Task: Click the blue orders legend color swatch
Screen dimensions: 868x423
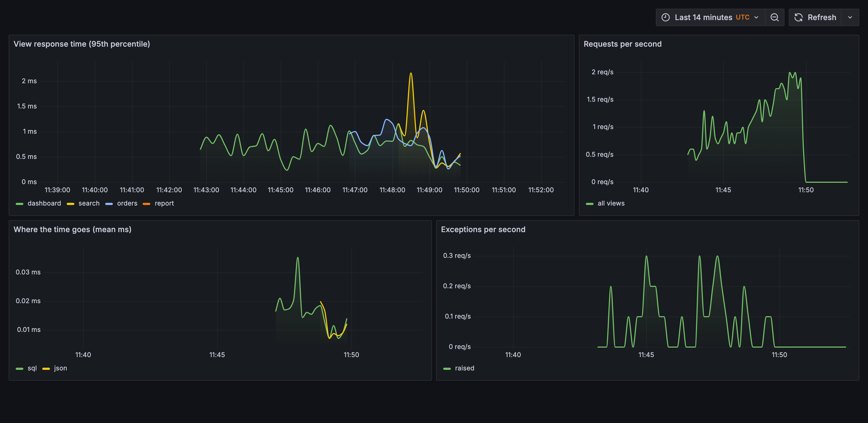Action: [109, 204]
